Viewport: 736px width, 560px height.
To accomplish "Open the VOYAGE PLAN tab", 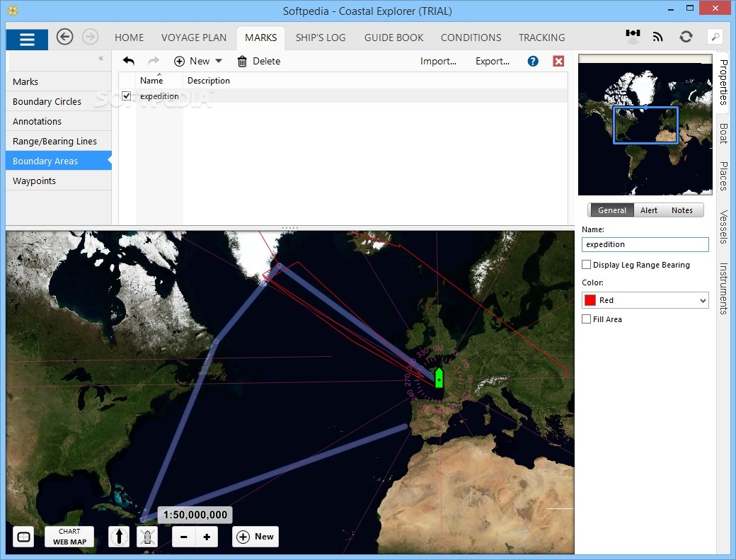I will point(194,38).
